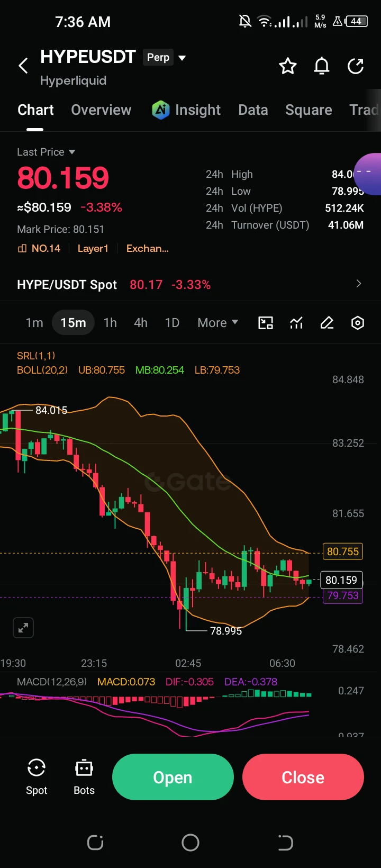The image size is (381, 868).
Task: Tap the MACD(12,26,9) indicator label
Action: [52, 682]
